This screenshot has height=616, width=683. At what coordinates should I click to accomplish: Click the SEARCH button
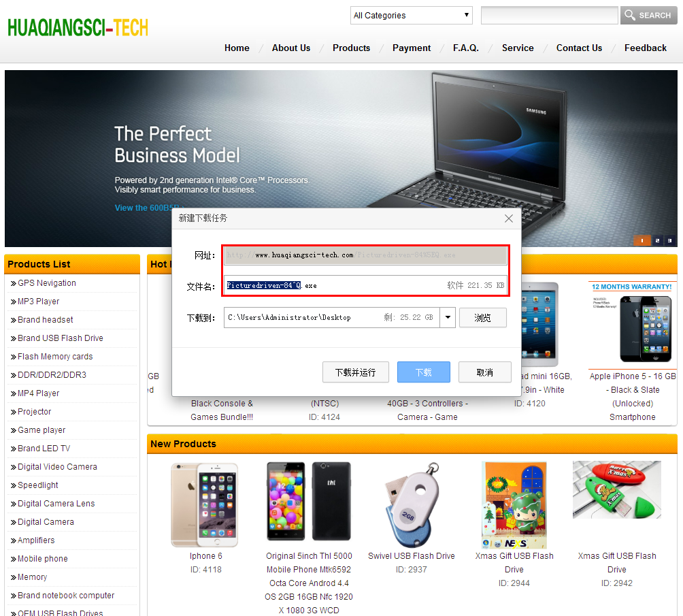coord(648,15)
